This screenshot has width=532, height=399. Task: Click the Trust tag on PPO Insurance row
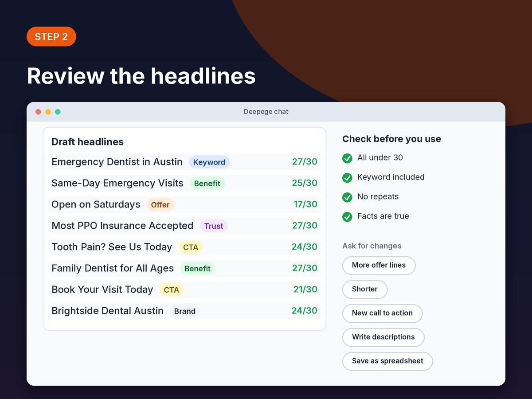point(214,226)
